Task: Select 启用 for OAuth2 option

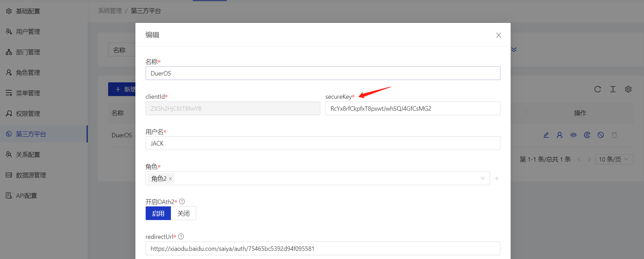Action: coord(158,213)
